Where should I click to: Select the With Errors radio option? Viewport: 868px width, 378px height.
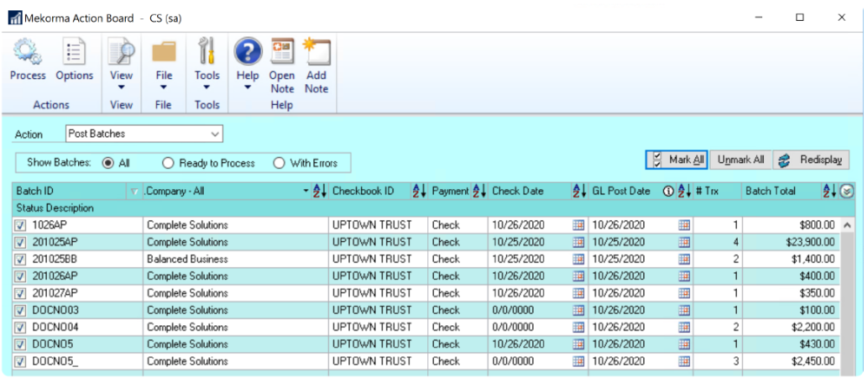click(279, 163)
